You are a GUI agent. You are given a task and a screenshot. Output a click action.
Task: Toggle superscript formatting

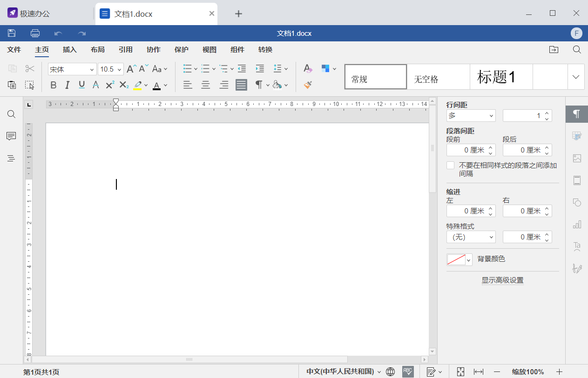[110, 85]
